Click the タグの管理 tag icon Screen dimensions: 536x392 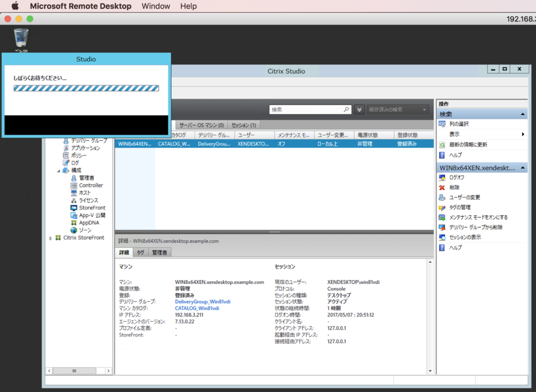pyautogui.click(x=442, y=207)
